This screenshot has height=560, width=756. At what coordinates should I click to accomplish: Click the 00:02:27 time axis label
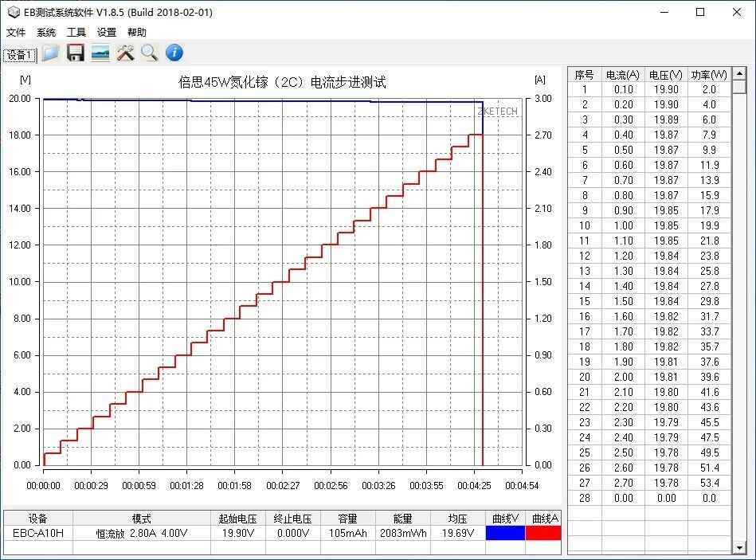[x=283, y=486]
